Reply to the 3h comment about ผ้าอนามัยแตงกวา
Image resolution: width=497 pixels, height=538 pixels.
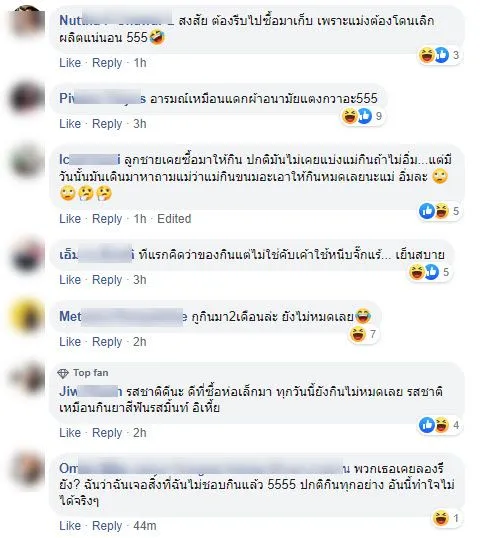[x=107, y=124]
